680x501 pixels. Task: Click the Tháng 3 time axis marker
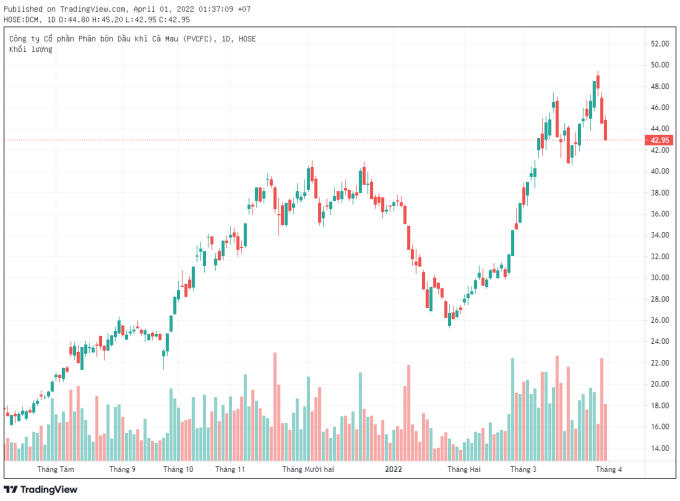tap(523, 468)
